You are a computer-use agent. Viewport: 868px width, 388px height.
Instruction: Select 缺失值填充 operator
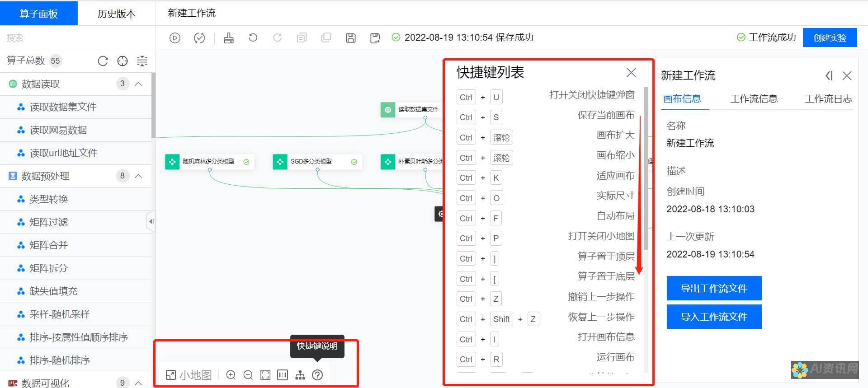pyautogui.click(x=75, y=291)
